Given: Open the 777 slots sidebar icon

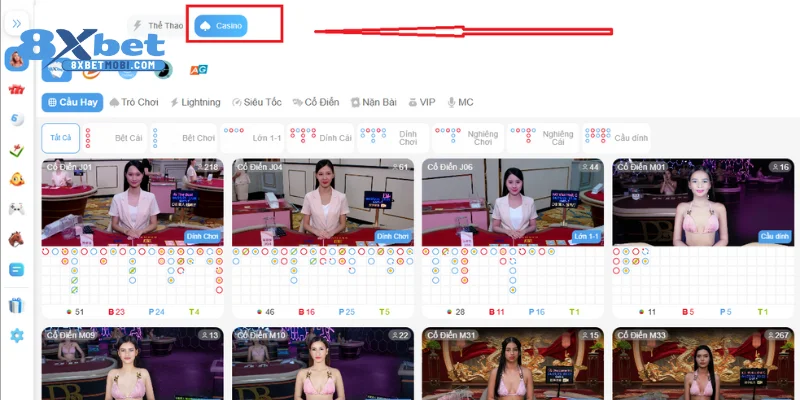Looking at the screenshot, I should click(16, 90).
